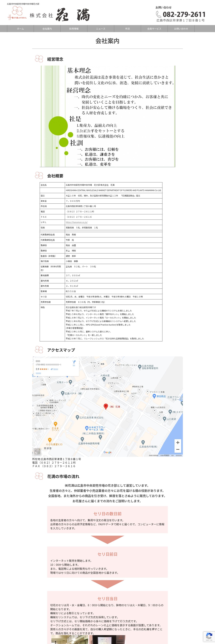
Task: Click the セリ日の数日前 step heading
Action: click(107, 514)
